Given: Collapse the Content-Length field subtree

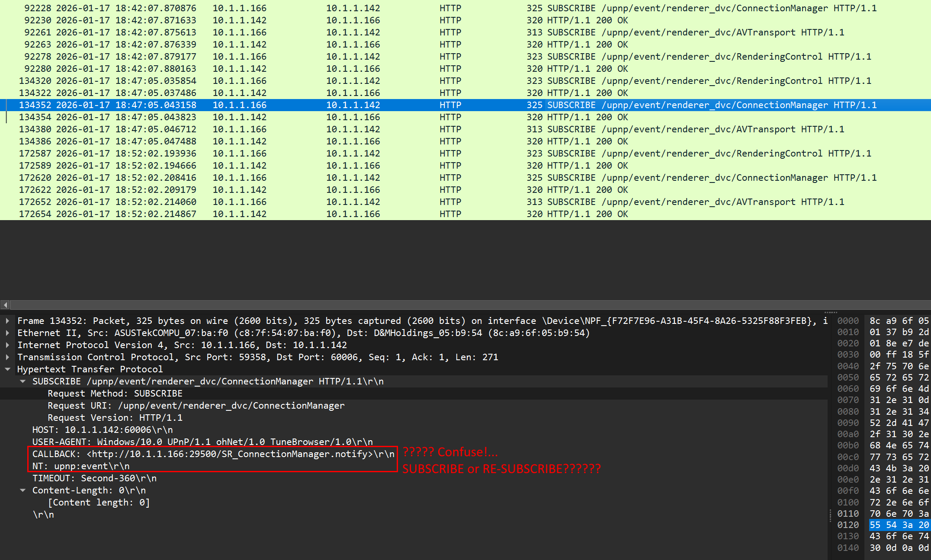Looking at the screenshot, I should click(x=22, y=490).
